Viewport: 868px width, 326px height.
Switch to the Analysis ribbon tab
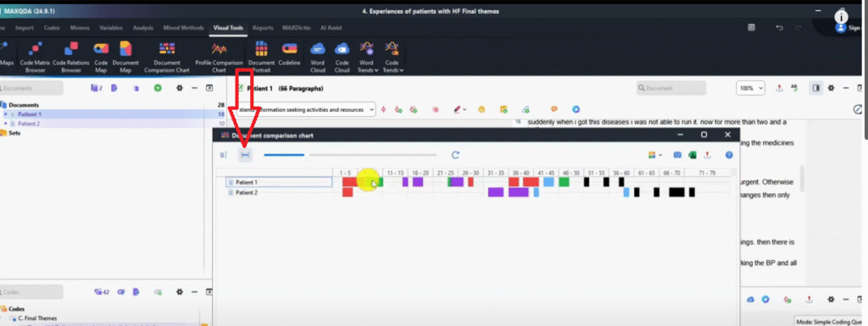[142, 28]
